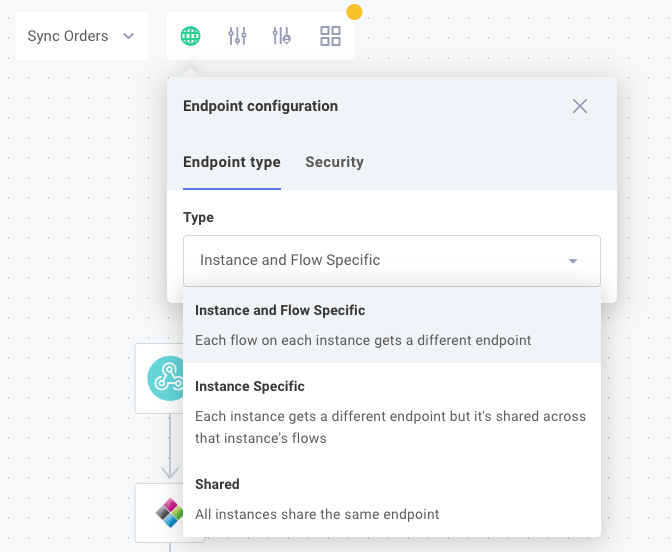Choose Instance and Flow Specific option
This screenshot has width=672, height=552.
click(x=392, y=325)
